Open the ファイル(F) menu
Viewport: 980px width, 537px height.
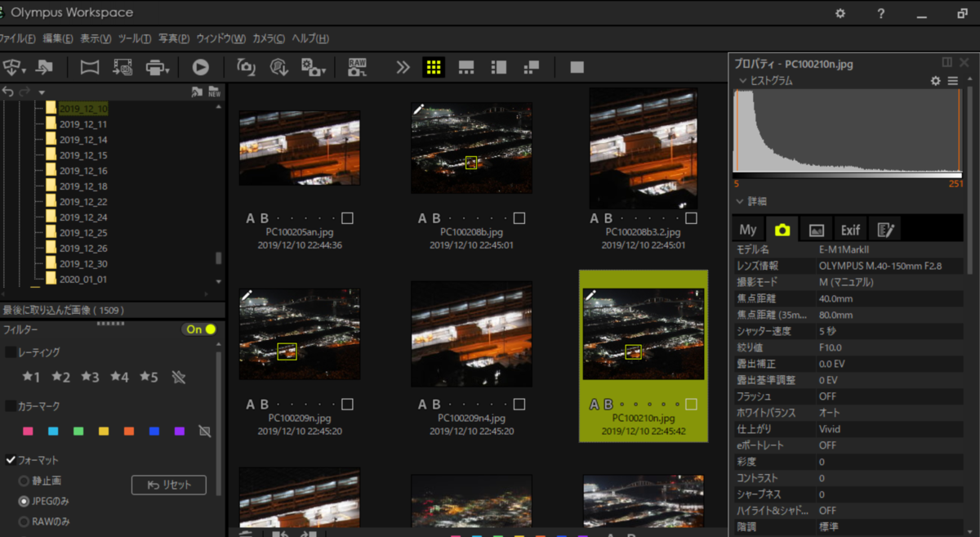[x=17, y=38]
